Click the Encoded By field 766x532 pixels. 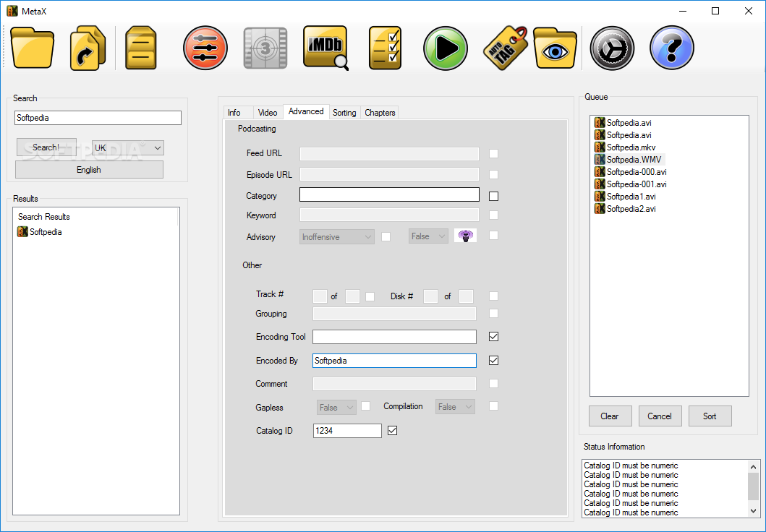(394, 360)
